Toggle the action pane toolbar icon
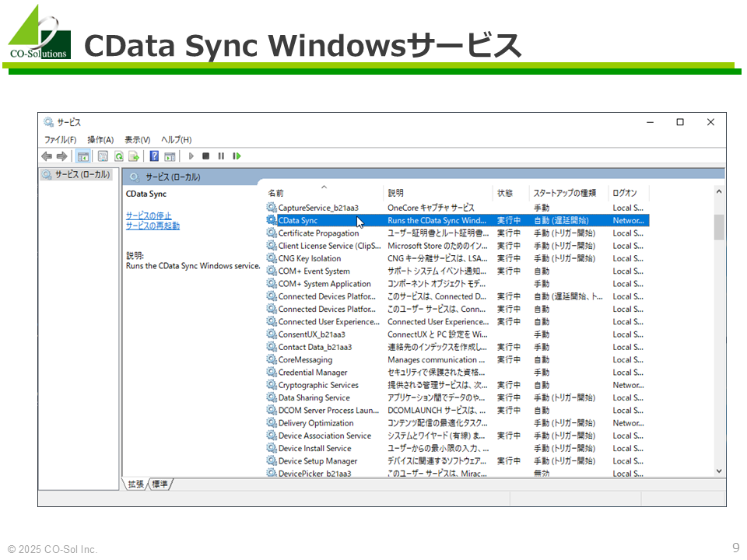This screenshot has width=747, height=560. pyautogui.click(x=170, y=156)
